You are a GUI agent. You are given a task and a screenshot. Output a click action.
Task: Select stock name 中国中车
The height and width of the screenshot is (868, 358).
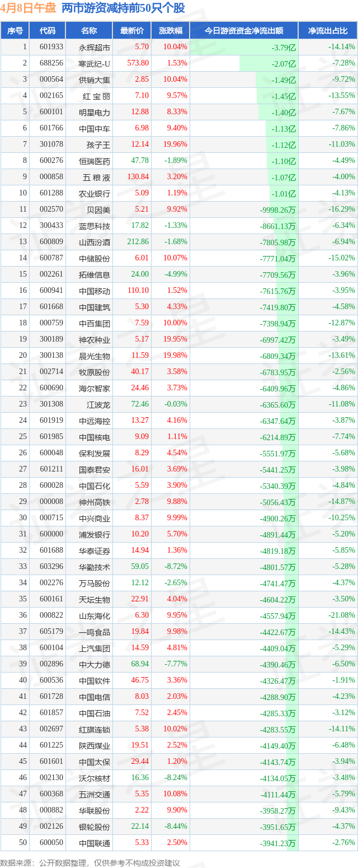pyautogui.click(x=95, y=129)
